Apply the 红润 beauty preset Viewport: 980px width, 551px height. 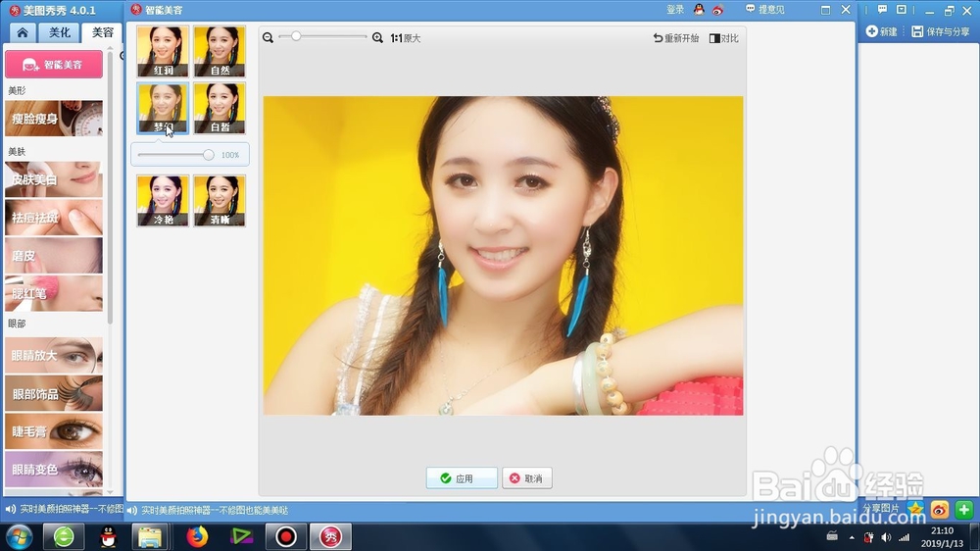(163, 51)
